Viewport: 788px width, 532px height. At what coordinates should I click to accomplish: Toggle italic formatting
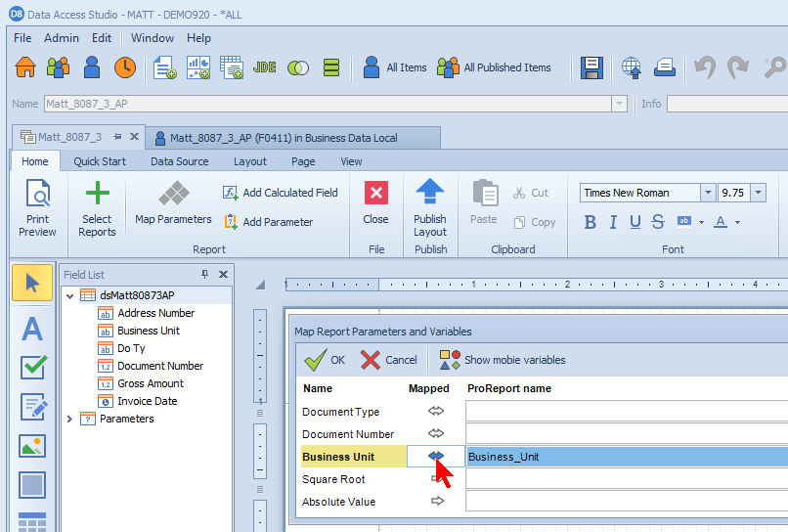[613, 222]
